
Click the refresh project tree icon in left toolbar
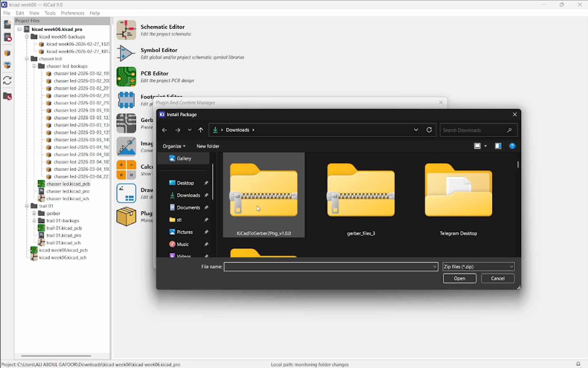[x=7, y=80]
